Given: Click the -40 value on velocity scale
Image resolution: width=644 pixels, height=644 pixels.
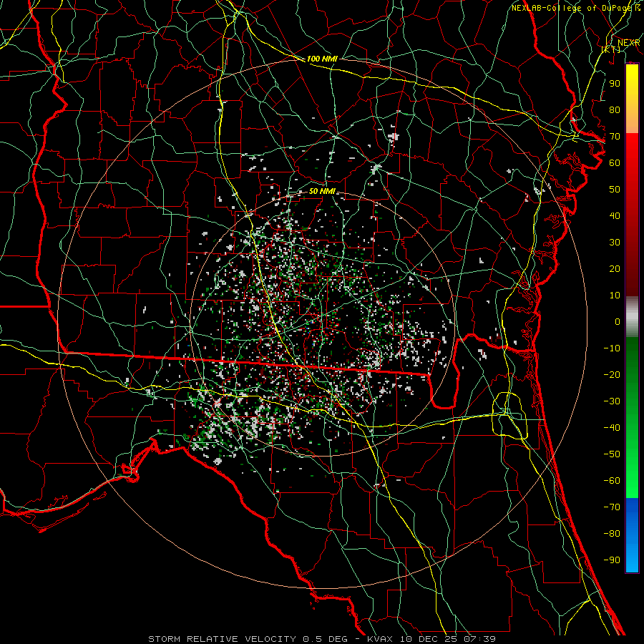Looking at the screenshot, I should (x=612, y=428).
